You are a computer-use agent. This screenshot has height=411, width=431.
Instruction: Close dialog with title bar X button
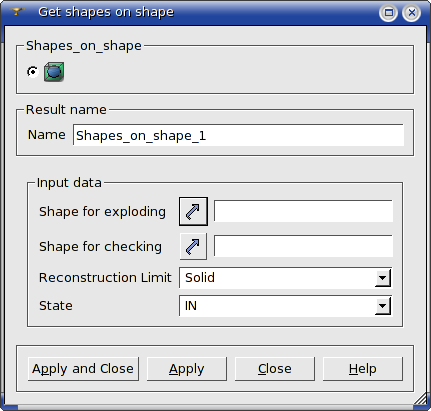[x=412, y=13]
